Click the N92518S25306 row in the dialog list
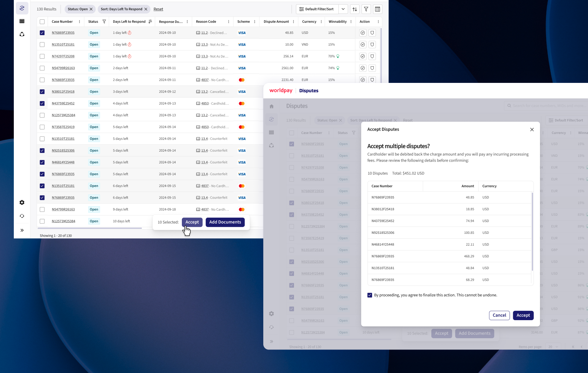The width and height of the screenshot is (588, 373). [x=450, y=233]
